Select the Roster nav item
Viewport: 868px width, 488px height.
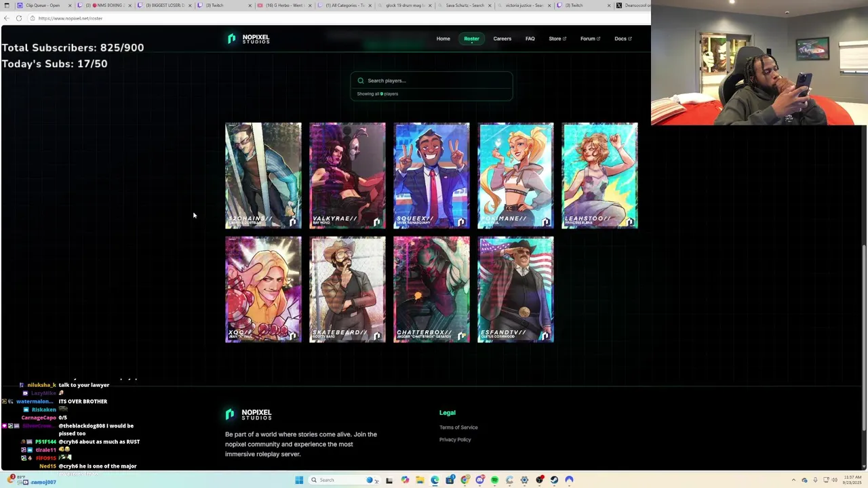coord(471,39)
